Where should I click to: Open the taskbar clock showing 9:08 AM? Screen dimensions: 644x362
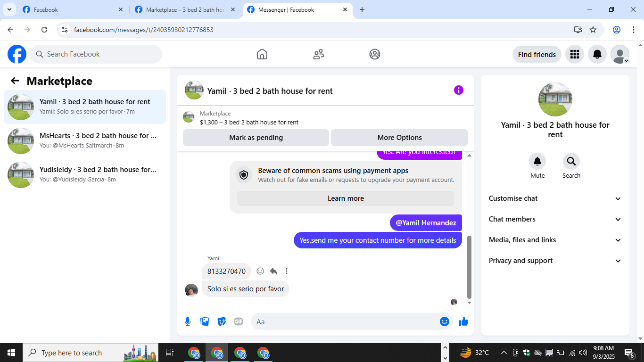(x=603, y=353)
